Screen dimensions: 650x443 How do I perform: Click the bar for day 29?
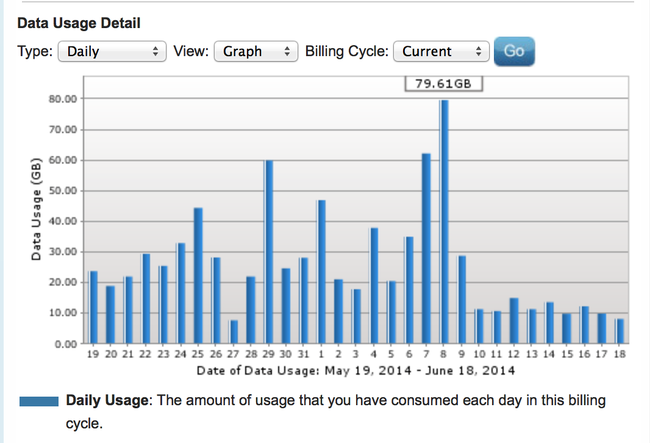pos(269,251)
